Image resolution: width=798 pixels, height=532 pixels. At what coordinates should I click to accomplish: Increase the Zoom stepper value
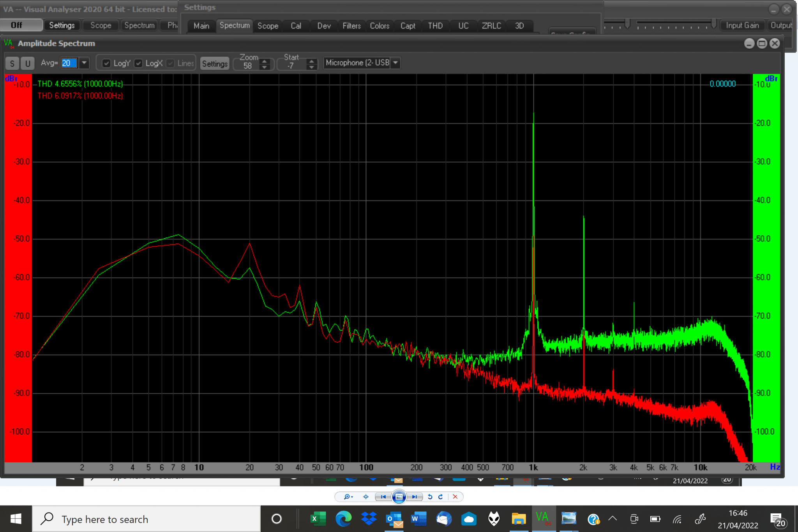pyautogui.click(x=265, y=61)
